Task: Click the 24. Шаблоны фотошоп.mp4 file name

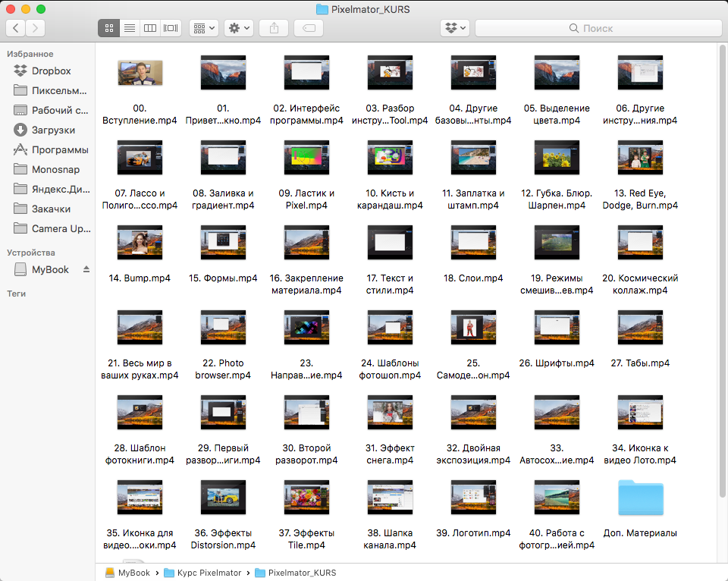Action: point(390,369)
